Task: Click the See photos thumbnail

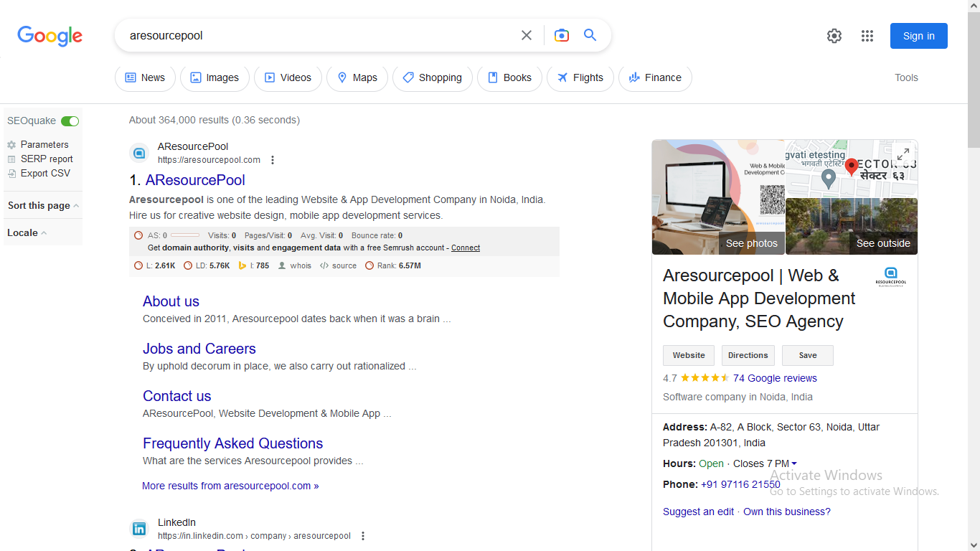Action: pos(718,197)
